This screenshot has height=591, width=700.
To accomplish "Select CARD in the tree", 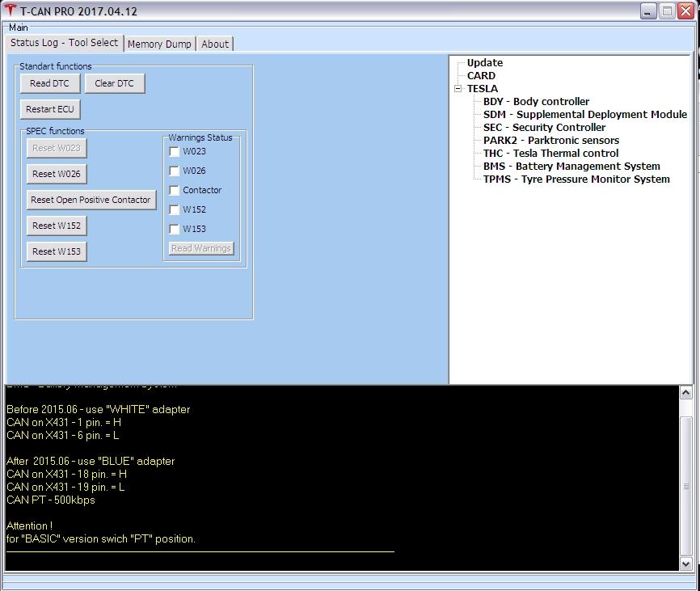I will click(x=481, y=76).
